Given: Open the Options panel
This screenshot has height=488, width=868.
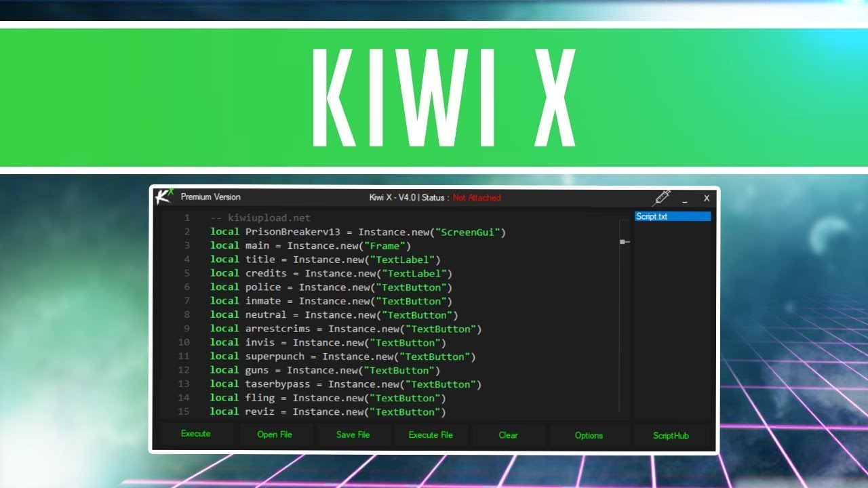Looking at the screenshot, I should [x=589, y=435].
